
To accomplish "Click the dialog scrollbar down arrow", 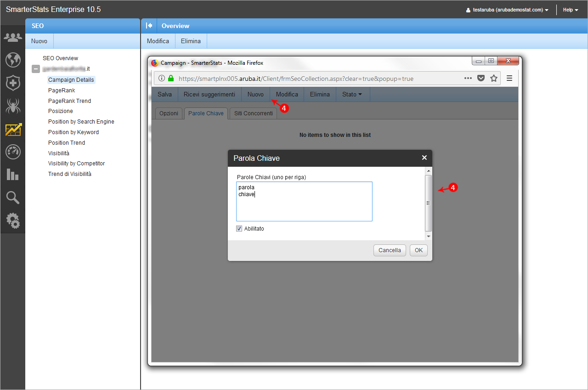I will (x=428, y=236).
